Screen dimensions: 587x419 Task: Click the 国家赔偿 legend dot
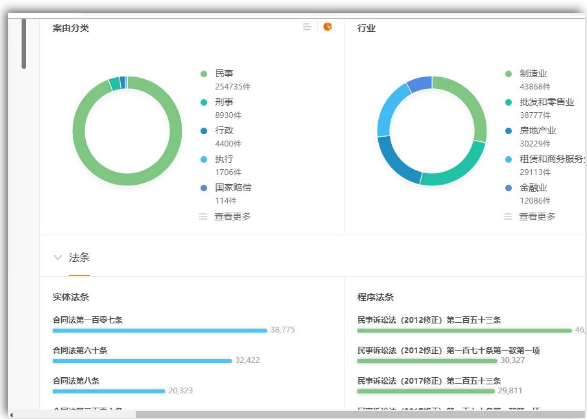(204, 188)
